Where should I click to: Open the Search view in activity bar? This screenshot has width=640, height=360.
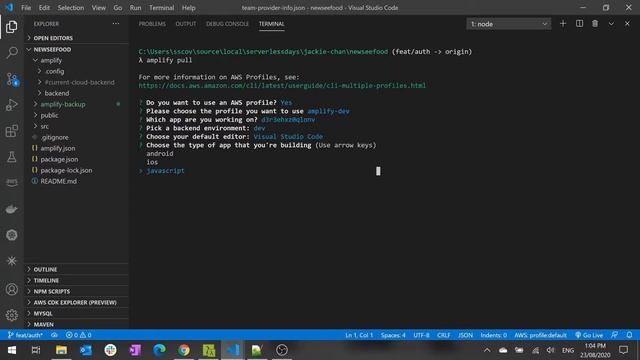pyautogui.click(x=11, y=53)
